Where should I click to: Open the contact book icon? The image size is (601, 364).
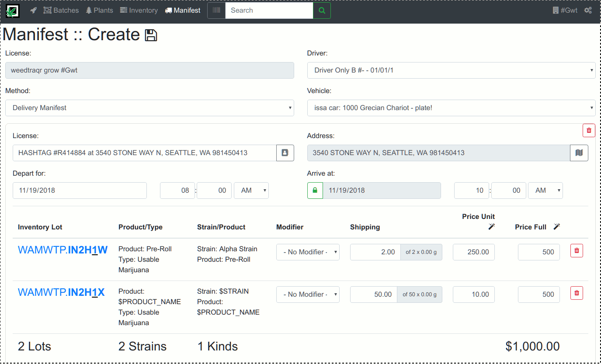(x=285, y=153)
